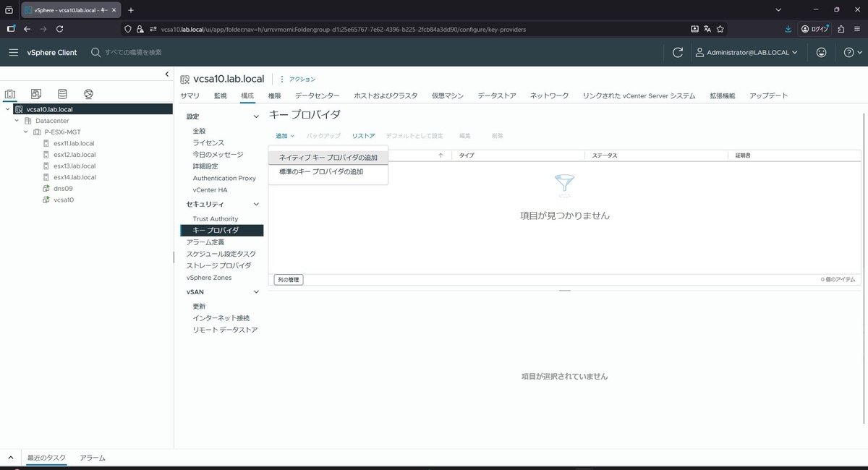Toggle the 追加 dropdown button
The height and width of the screenshot is (470, 868).
pyautogui.click(x=284, y=136)
